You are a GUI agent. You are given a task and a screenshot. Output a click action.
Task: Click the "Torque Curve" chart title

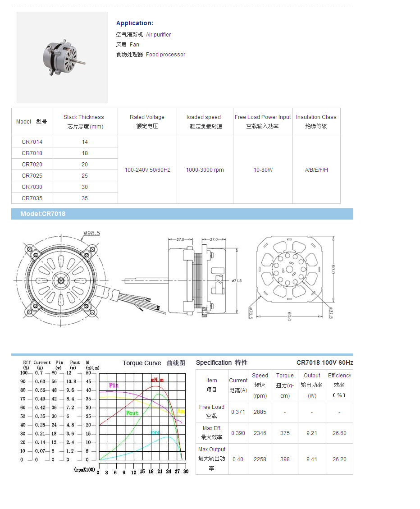point(142,363)
